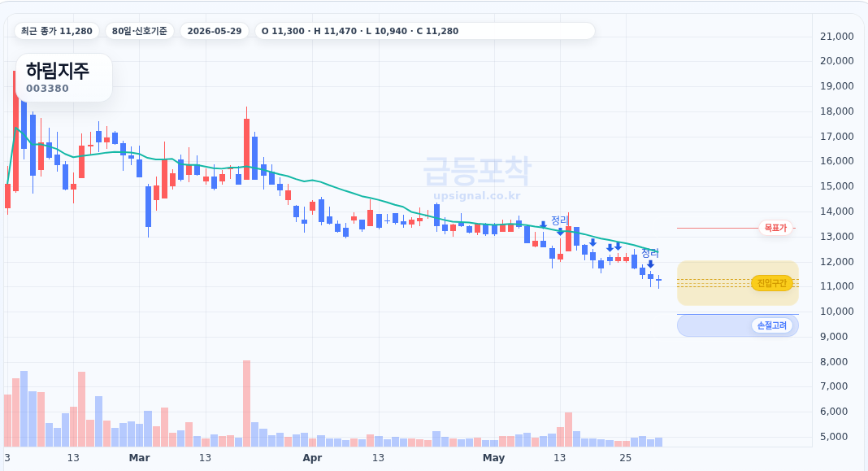
Task: Click the 16,000 price axis label
Action: pyautogui.click(x=836, y=161)
